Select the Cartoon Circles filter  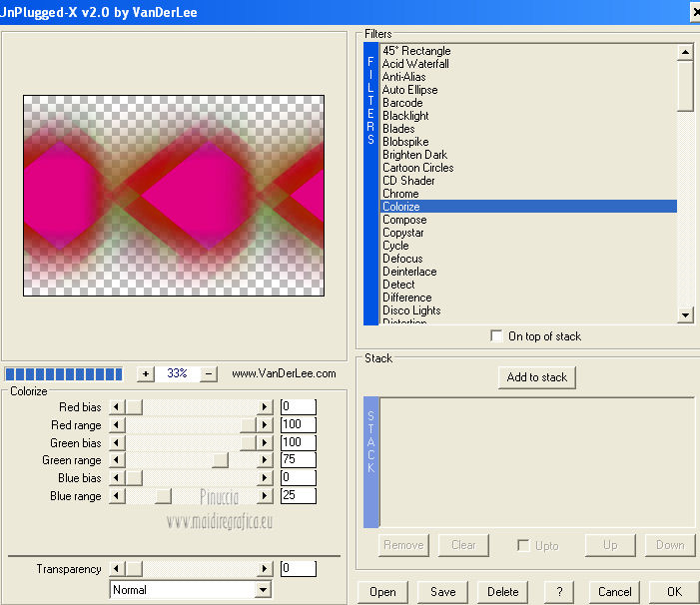pos(528,168)
